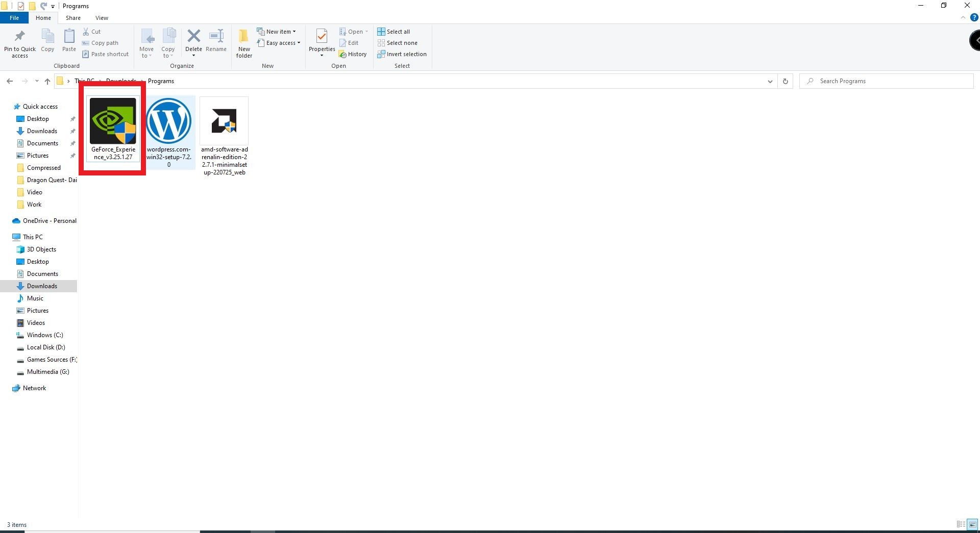Screen dimensions: 980x533
Task: Open Local Disk (D:) drive
Action: click(46, 347)
